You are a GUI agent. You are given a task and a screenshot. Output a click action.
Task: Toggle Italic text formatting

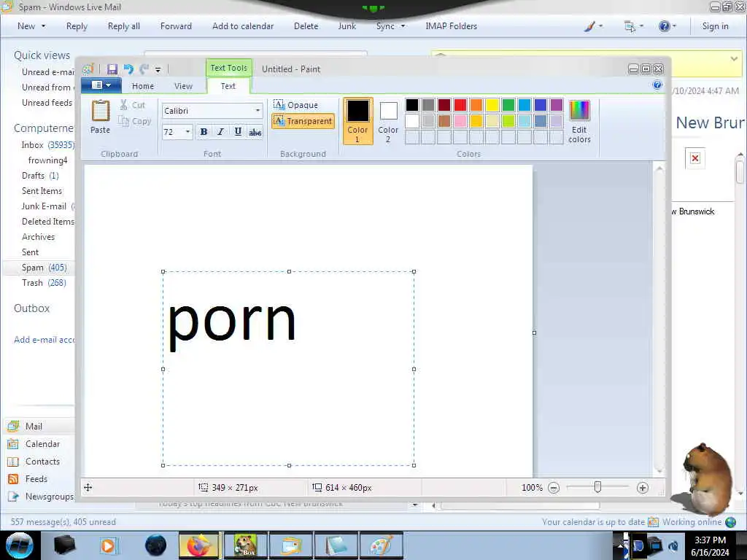click(220, 132)
